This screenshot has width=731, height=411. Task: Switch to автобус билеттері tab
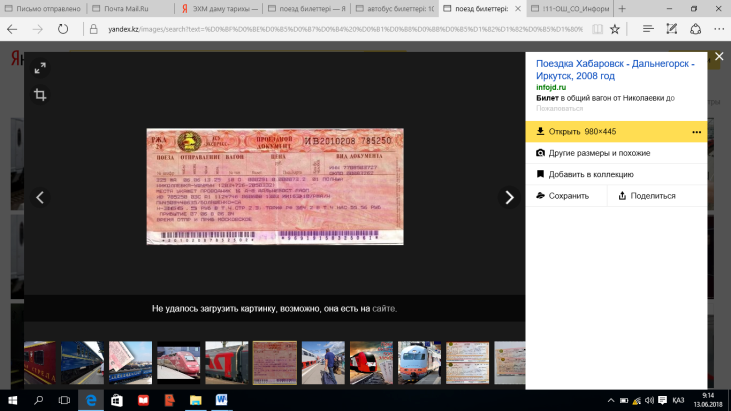(395, 8)
